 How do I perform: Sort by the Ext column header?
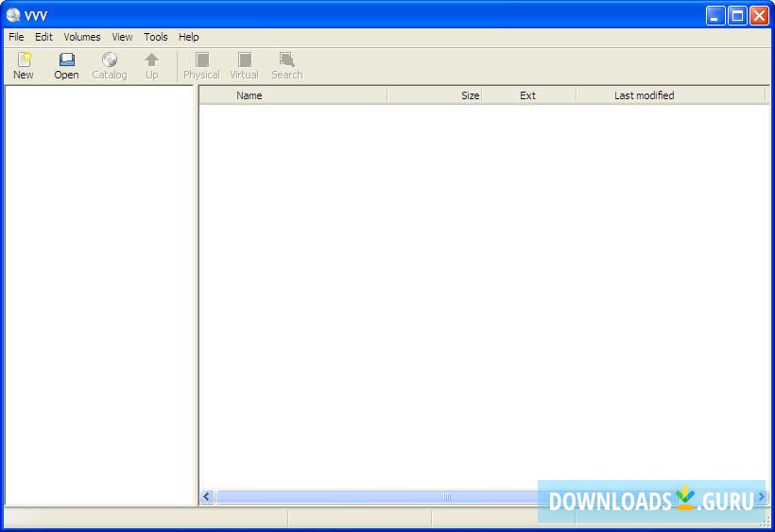[x=529, y=95]
